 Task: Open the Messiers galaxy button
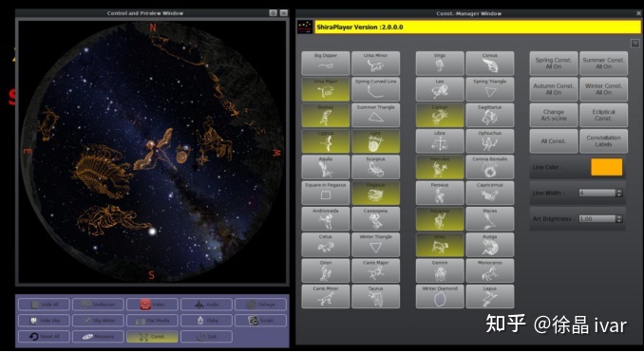click(98, 337)
